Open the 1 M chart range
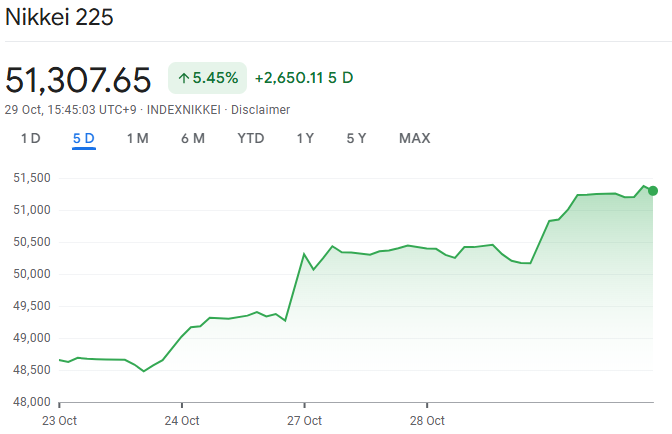672x434 pixels. point(137,138)
